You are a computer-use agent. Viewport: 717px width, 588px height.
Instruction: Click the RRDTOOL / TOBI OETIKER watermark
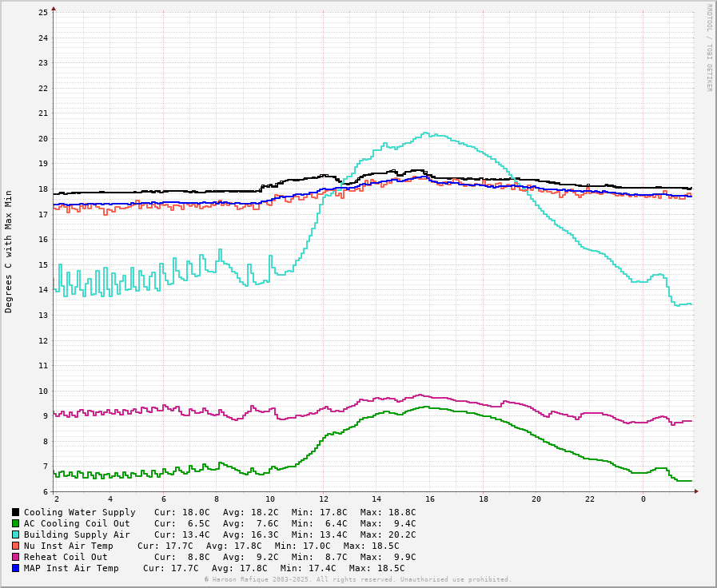(x=708, y=48)
